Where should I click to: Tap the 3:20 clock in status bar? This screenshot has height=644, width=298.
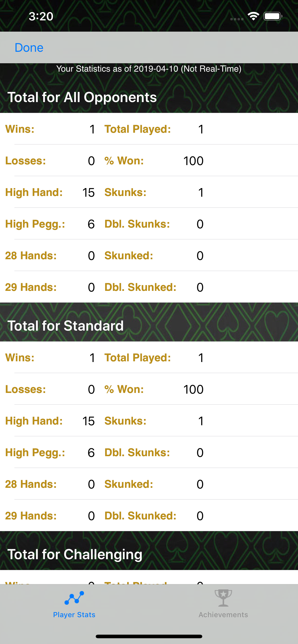41,17
